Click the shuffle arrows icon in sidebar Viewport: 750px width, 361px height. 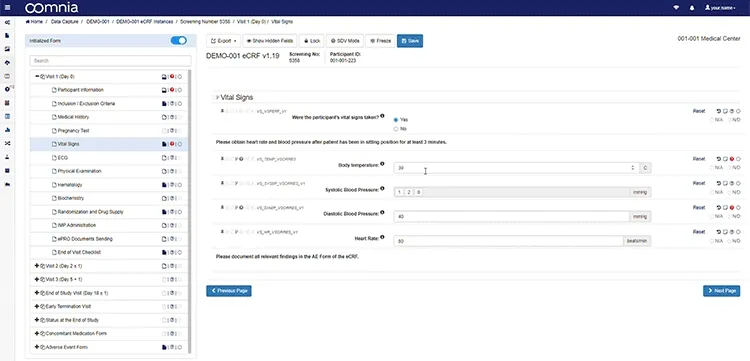7,143
